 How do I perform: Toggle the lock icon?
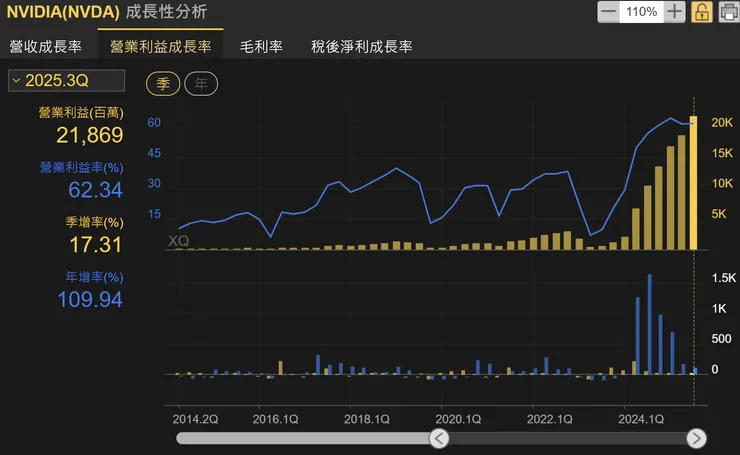click(x=702, y=12)
